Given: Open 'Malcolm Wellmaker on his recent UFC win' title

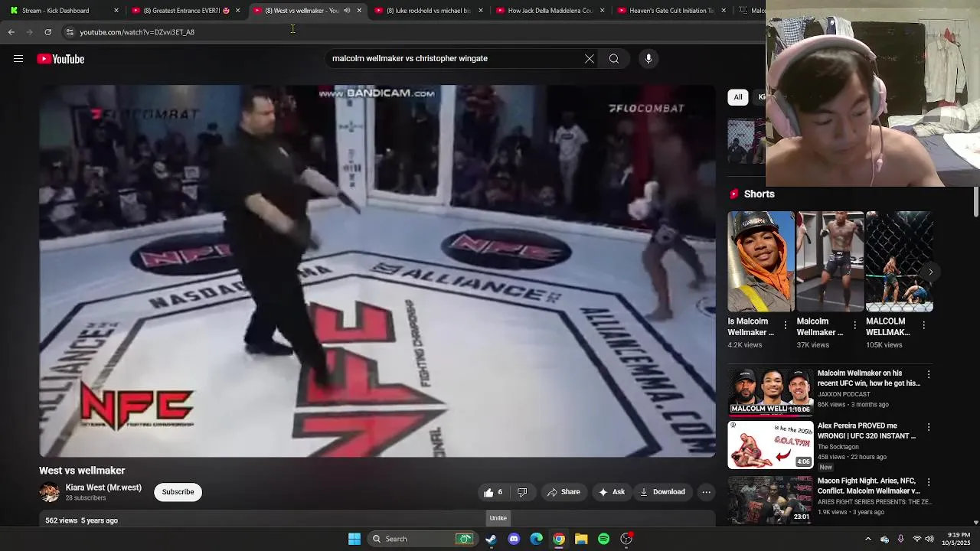Looking at the screenshot, I should (869, 378).
